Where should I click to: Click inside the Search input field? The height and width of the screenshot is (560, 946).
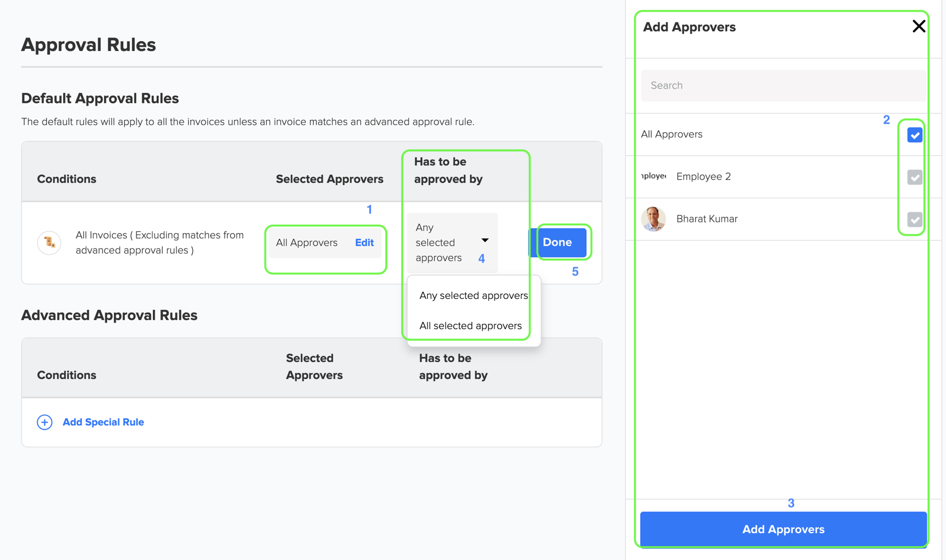[x=781, y=86]
